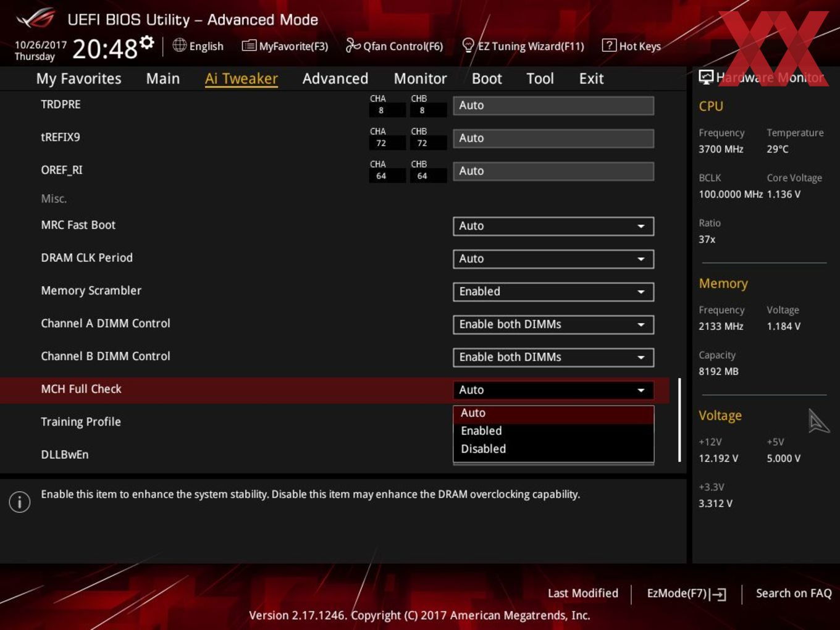Click the +5V 5.000 V reading
The height and width of the screenshot is (630, 840).
tap(784, 458)
